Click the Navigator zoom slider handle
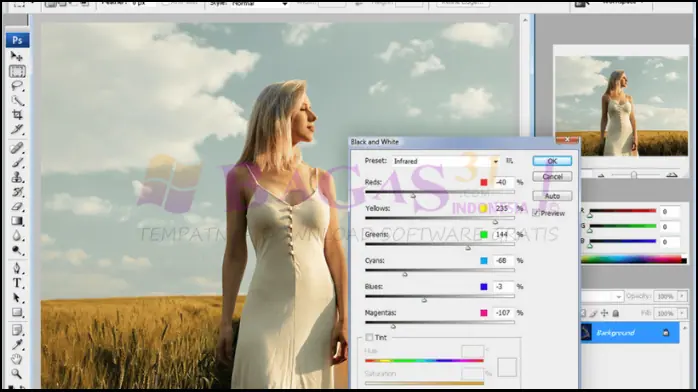Screen dimensions: 698x392 (633, 175)
